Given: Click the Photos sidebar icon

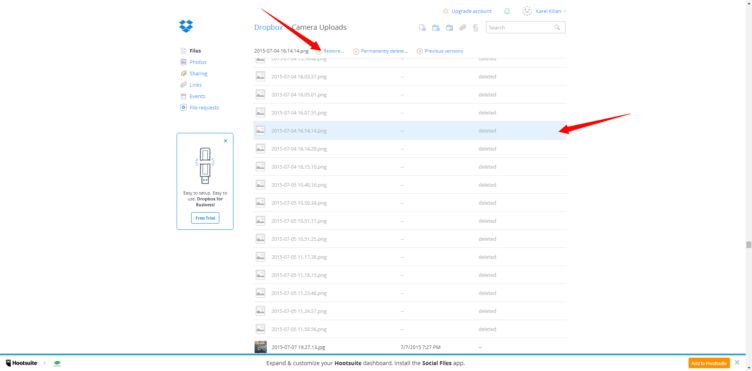Looking at the screenshot, I should (183, 62).
